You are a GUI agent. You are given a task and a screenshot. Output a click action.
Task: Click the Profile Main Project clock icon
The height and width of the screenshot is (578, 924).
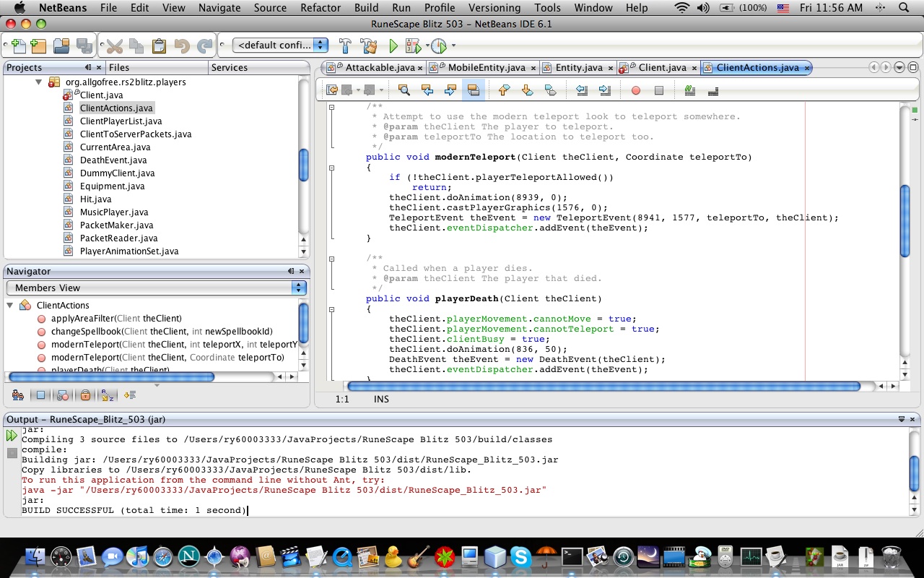pos(438,46)
